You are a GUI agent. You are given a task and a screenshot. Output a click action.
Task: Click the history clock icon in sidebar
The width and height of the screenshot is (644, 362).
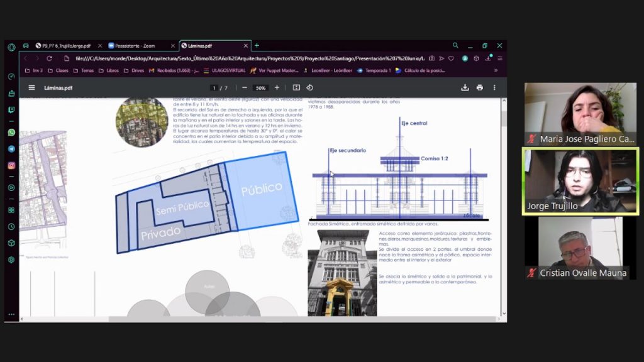(11, 226)
